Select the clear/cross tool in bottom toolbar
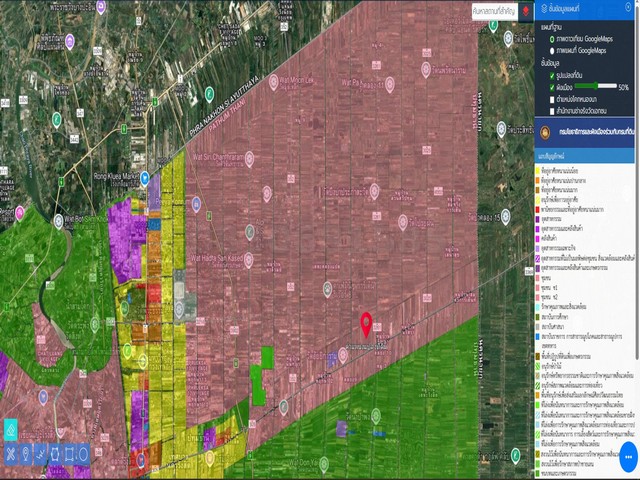This screenshot has height=480, width=640. pos(10,454)
